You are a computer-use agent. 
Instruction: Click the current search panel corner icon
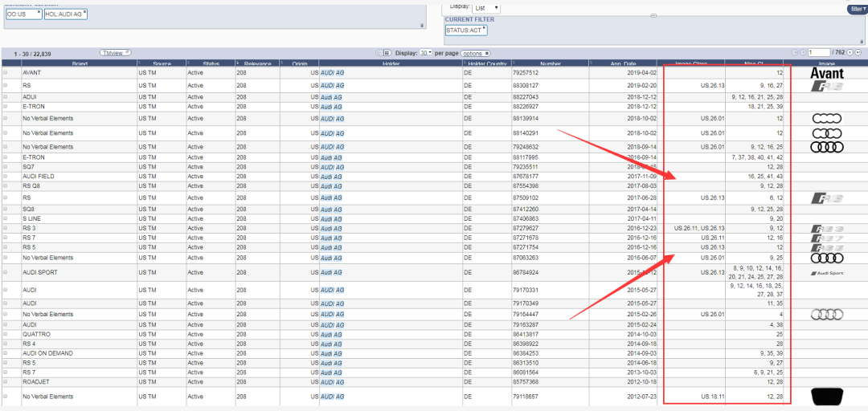point(422,25)
